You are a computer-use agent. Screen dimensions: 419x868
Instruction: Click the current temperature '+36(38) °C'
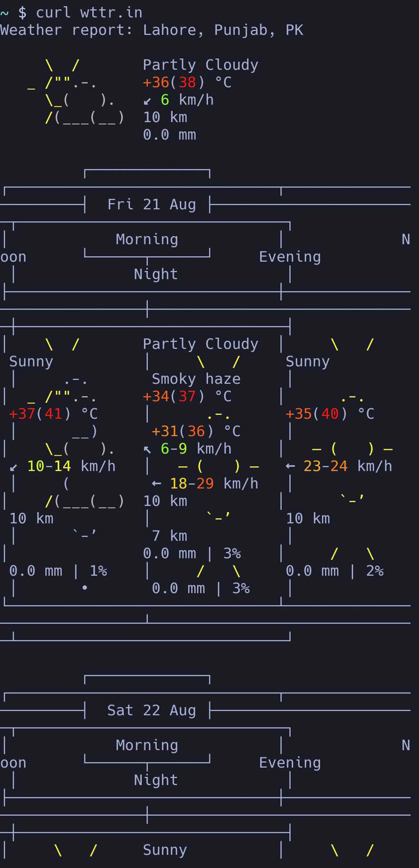click(187, 82)
